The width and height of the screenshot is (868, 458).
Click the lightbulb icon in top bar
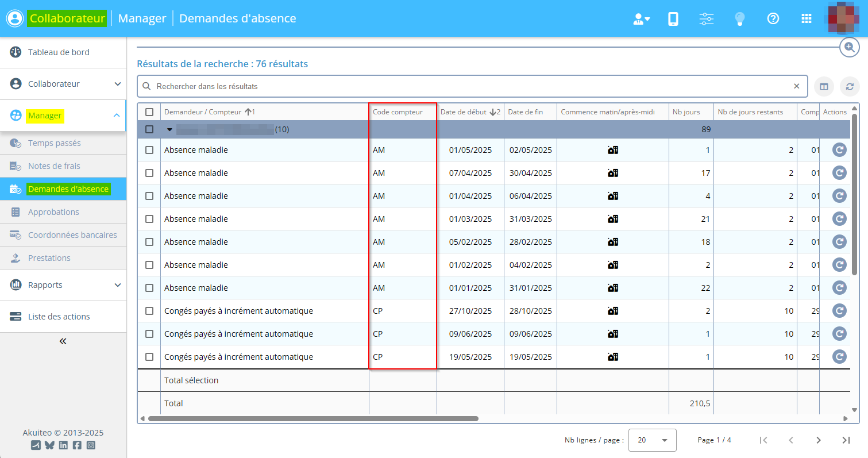tap(740, 19)
